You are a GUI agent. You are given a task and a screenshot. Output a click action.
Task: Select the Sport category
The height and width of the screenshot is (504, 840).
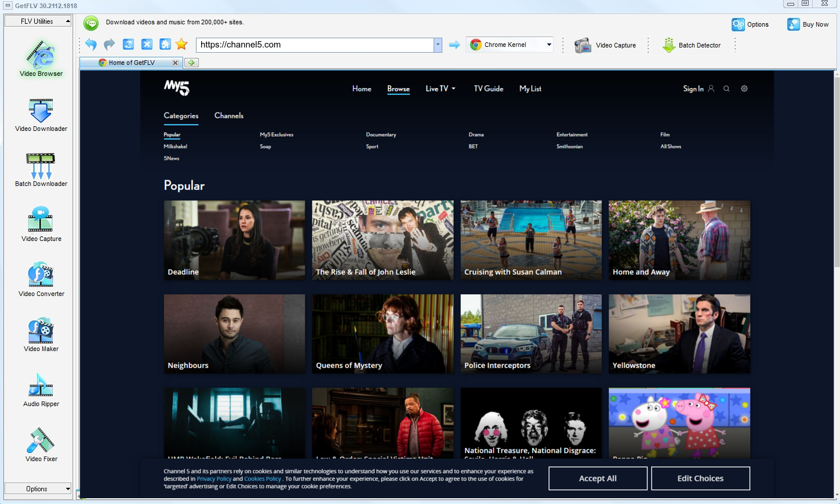(x=372, y=147)
